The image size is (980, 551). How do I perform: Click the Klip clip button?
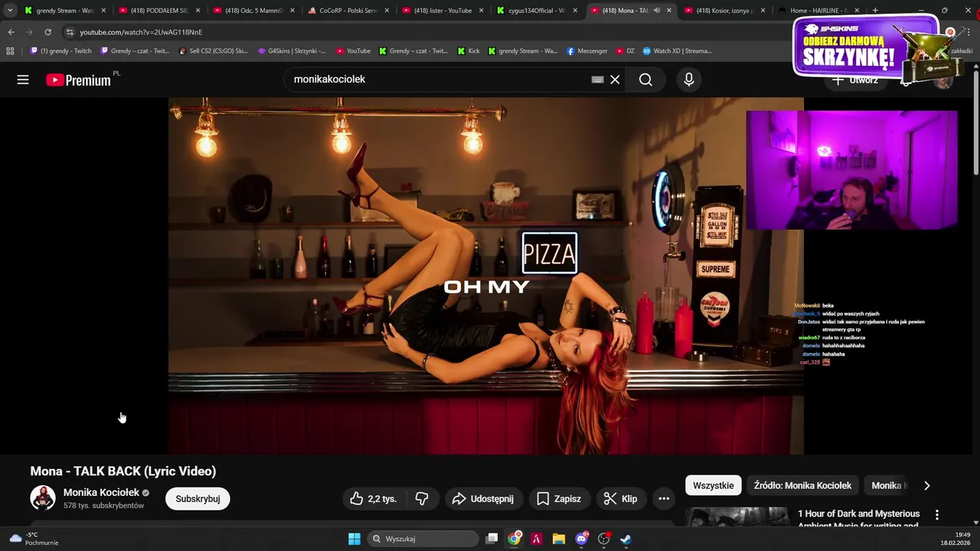click(621, 499)
